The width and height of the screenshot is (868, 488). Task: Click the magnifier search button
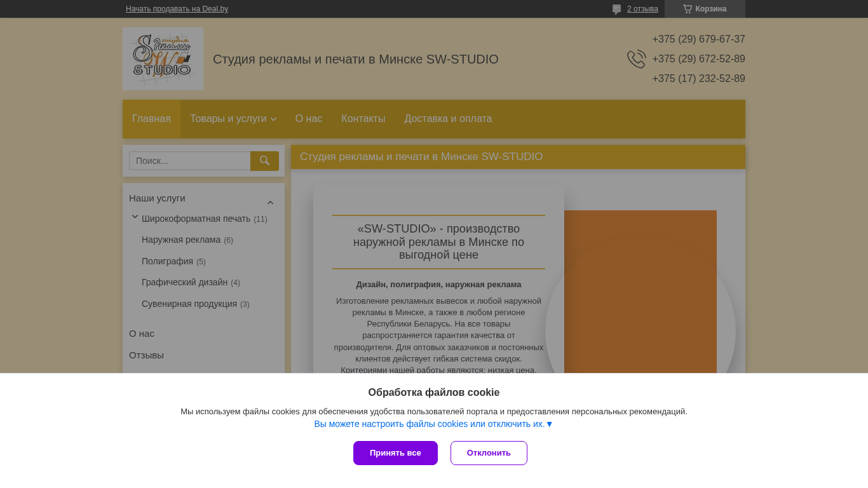point(264,161)
